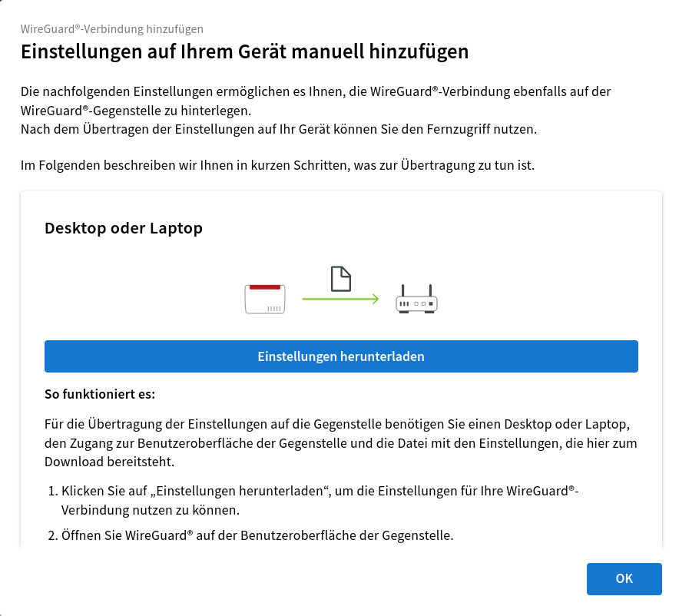
Task: Click the line starting "den Zugang zur Benutzeroberfläche"
Action: pos(340,443)
